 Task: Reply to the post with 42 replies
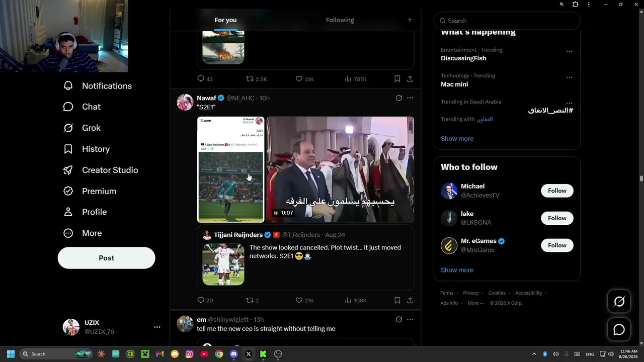point(205,79)
